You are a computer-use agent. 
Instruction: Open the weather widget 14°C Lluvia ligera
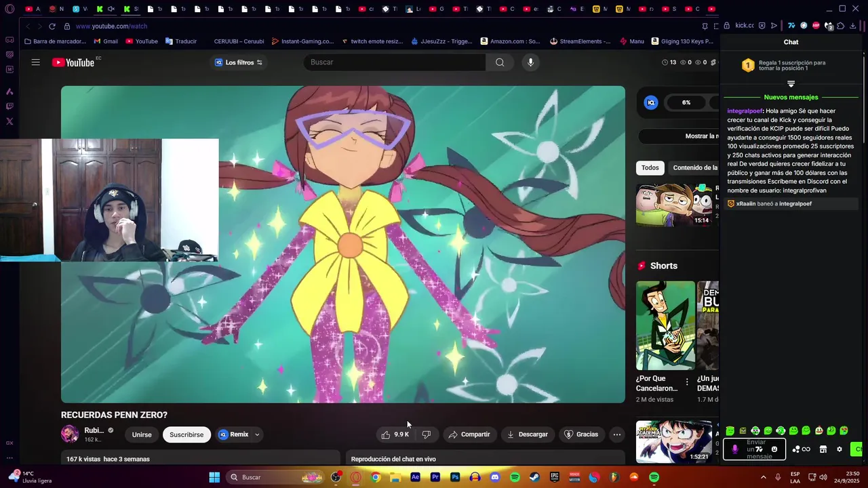(x=31, y=477)
